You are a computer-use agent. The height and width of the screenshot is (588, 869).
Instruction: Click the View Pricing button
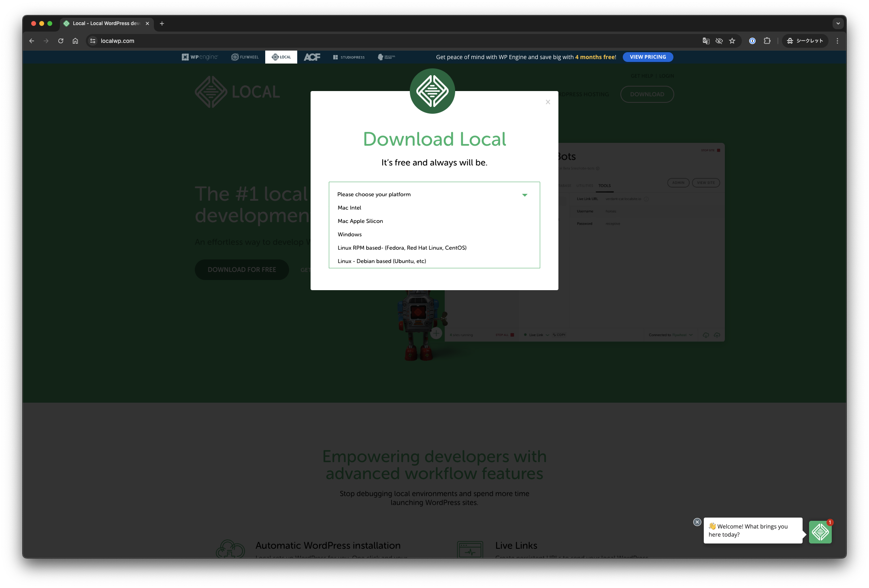[x=648, y=57]
